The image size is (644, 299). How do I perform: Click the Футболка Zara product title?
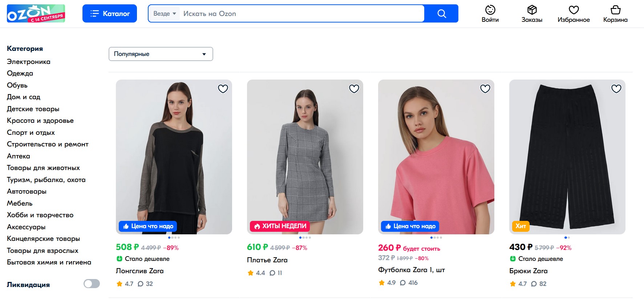point(411,270)
